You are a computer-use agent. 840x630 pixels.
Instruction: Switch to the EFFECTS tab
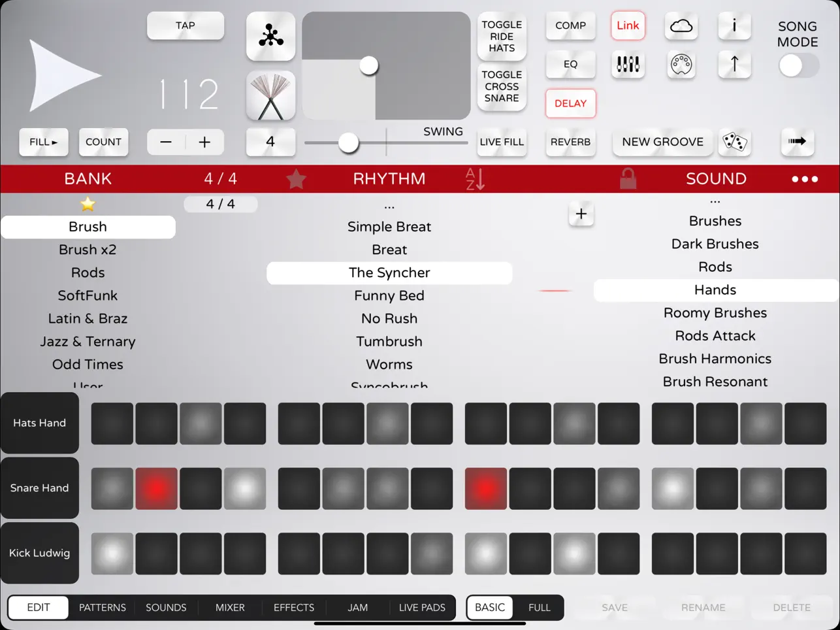pos(294,607)
